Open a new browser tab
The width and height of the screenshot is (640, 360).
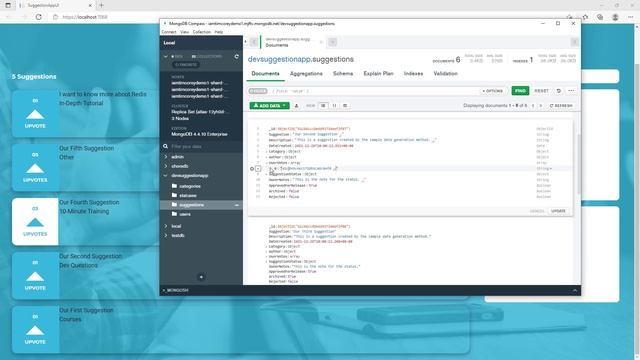pyautogui.click(x=102, y=5)
